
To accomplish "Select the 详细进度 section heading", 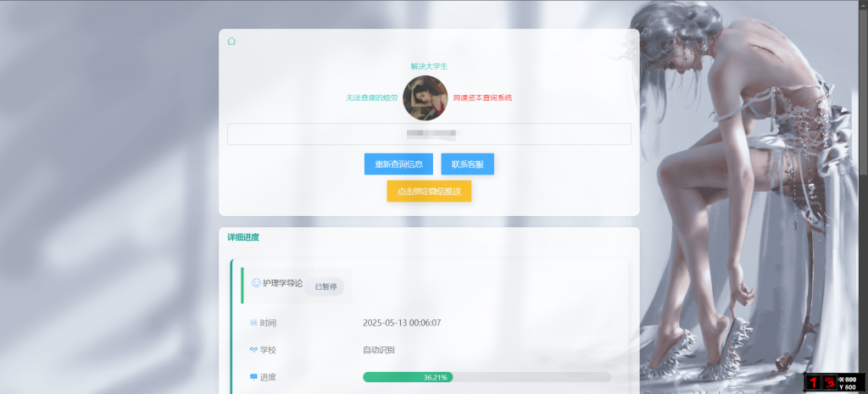I will 243,237.
